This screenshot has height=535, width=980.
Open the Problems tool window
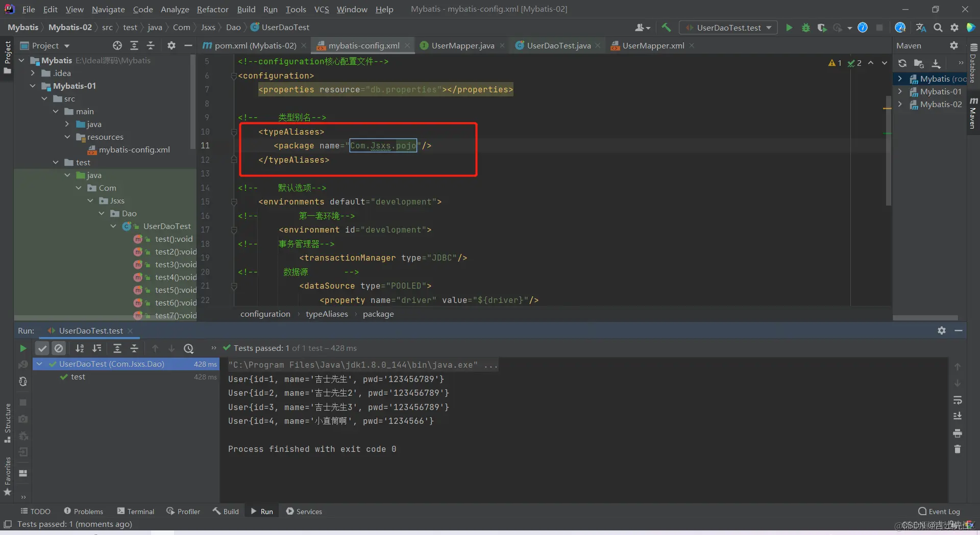pyautogui.click(x=83, y=512)
